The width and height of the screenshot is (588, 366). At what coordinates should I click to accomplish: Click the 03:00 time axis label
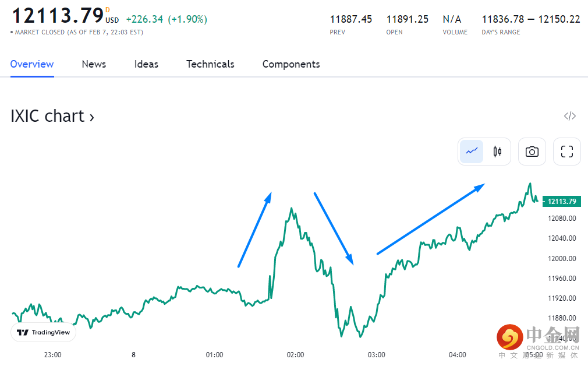(376, 354)
